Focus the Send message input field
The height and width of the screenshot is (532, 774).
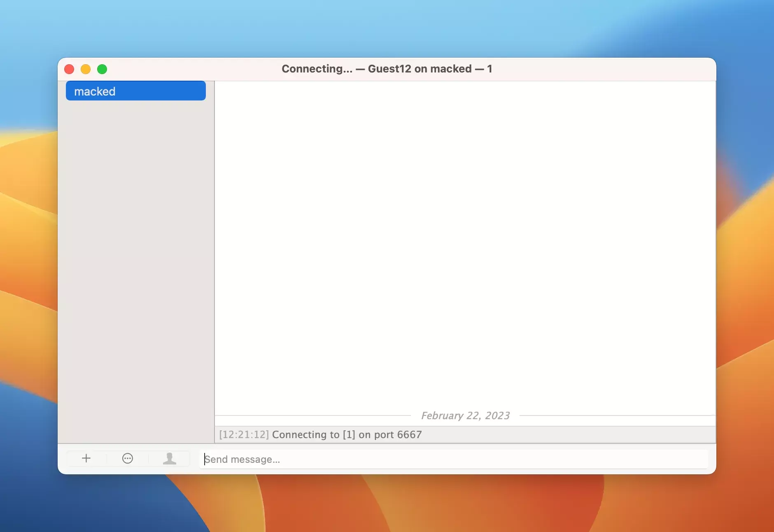453,459
